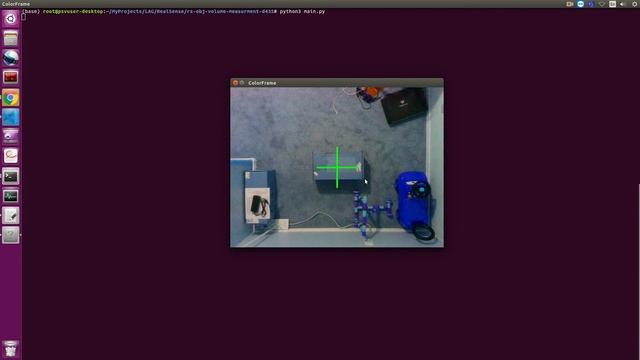Click the ColorFrame window title bar

coord(337,82)
